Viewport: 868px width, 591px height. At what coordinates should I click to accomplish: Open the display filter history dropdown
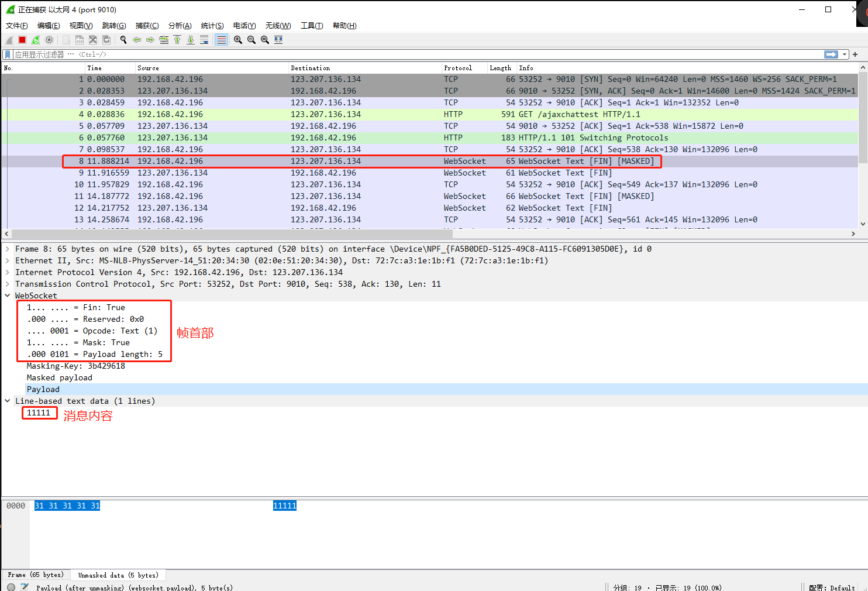(845, 54)
